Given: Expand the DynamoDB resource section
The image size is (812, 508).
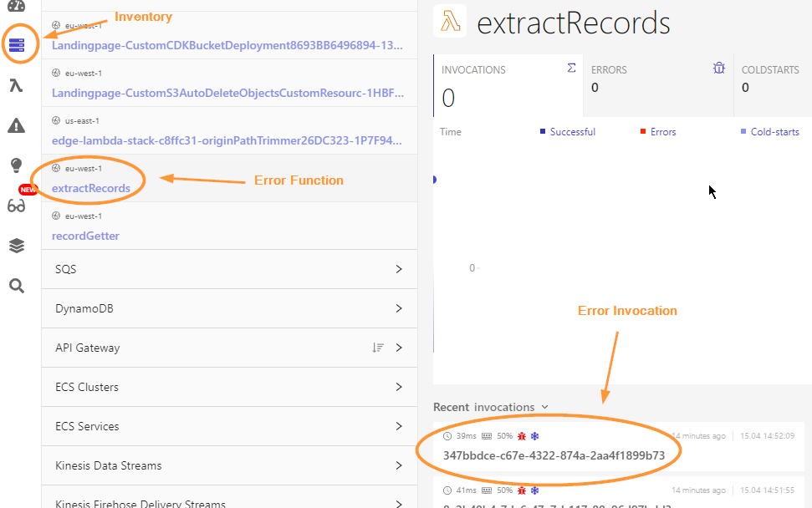Looking at the screenshot, I should coord(229,308).
